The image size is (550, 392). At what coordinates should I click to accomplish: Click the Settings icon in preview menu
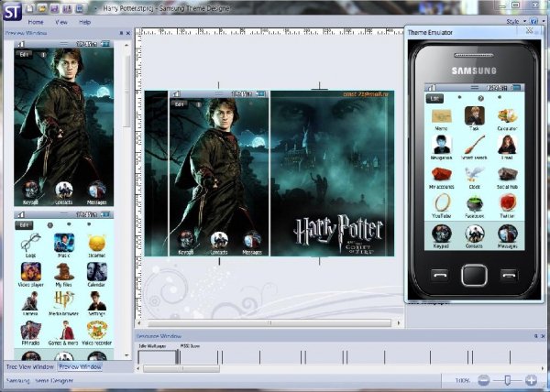pos(97,301)
